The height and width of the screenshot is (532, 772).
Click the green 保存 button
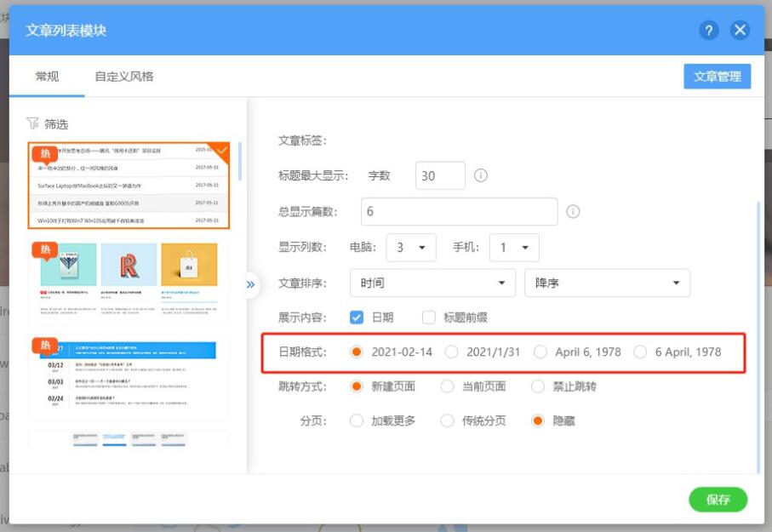[718, 500]
